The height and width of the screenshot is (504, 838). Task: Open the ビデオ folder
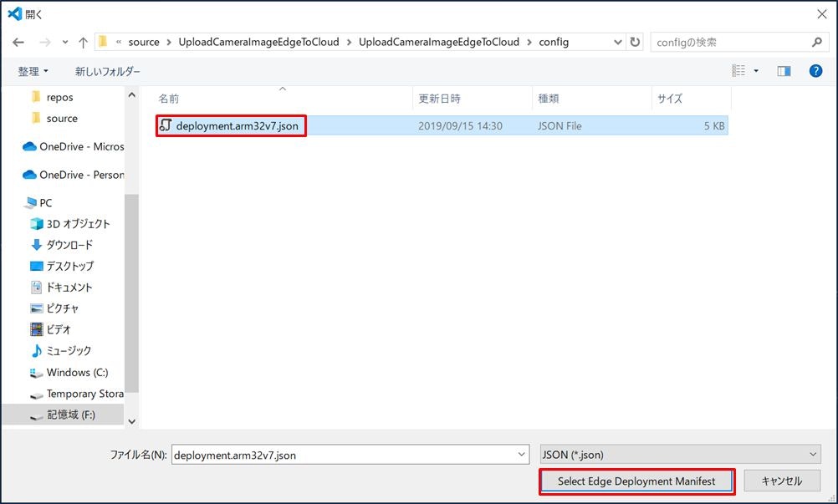pyautogui.click(x=50, y=329)
